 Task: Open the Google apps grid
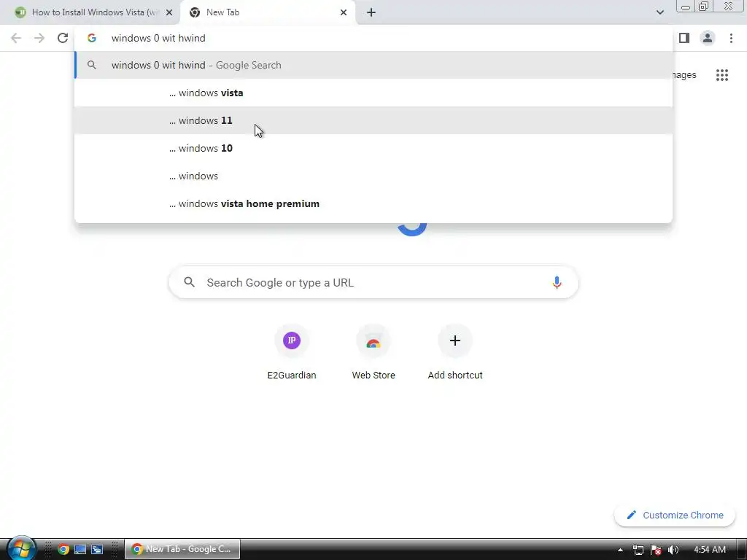click(x=721, y=75)
